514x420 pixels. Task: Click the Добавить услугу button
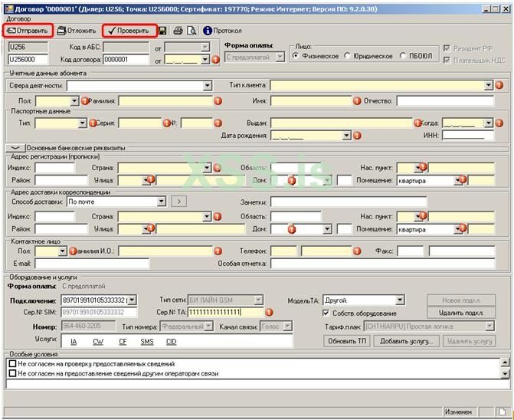408,340
